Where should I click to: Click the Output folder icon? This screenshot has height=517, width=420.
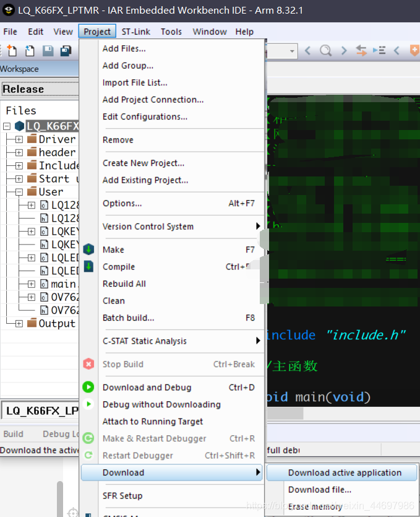pos(32,323)
